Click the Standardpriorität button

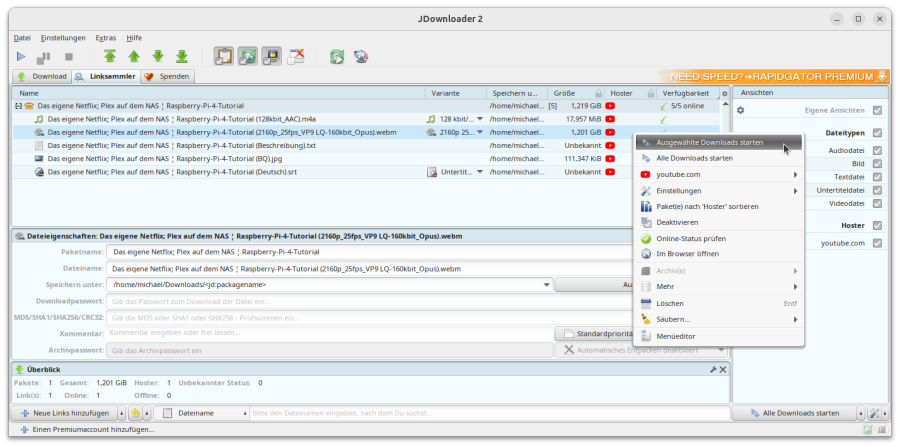593,333
